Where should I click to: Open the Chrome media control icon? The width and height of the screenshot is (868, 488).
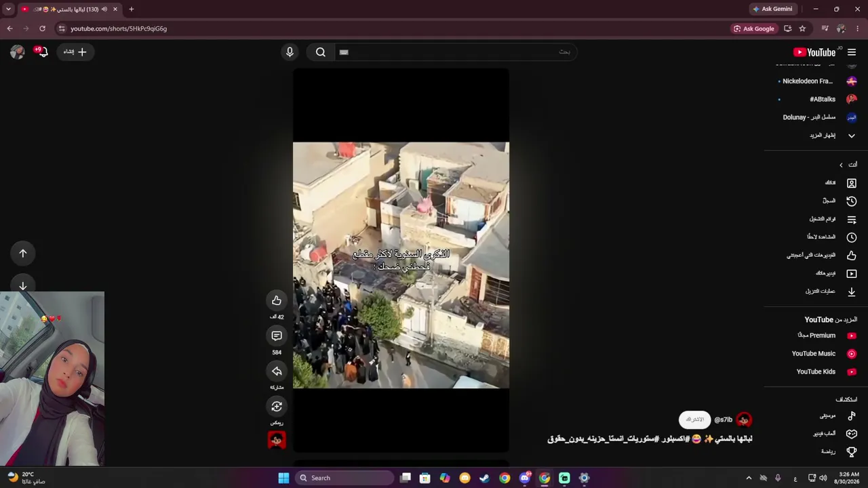[x=825, y=28]
